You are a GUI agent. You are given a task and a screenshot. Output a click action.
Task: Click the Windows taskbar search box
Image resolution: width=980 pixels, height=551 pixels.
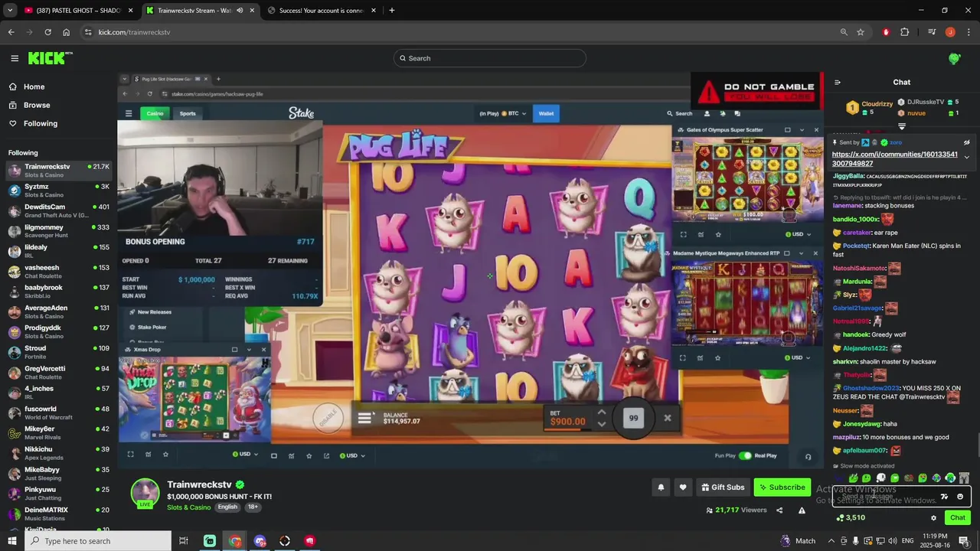tap(98, 541)
